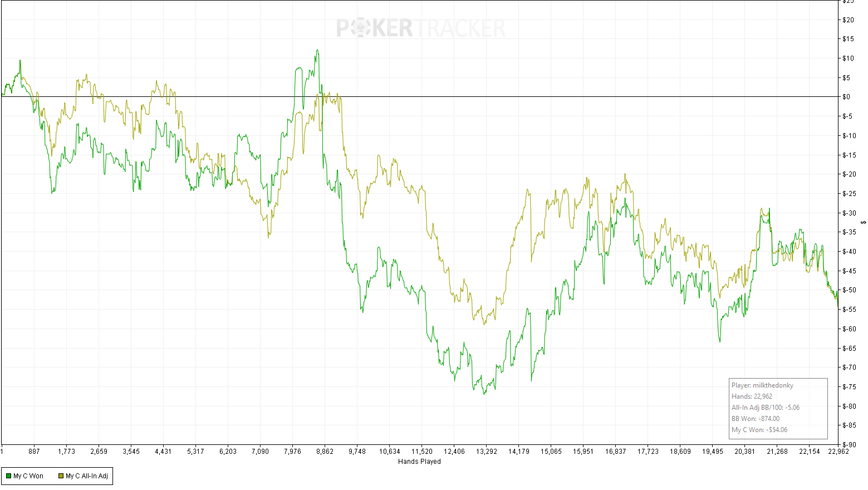
Task: Click the 2,659 x-axis tick label
Action: (99, 452)
